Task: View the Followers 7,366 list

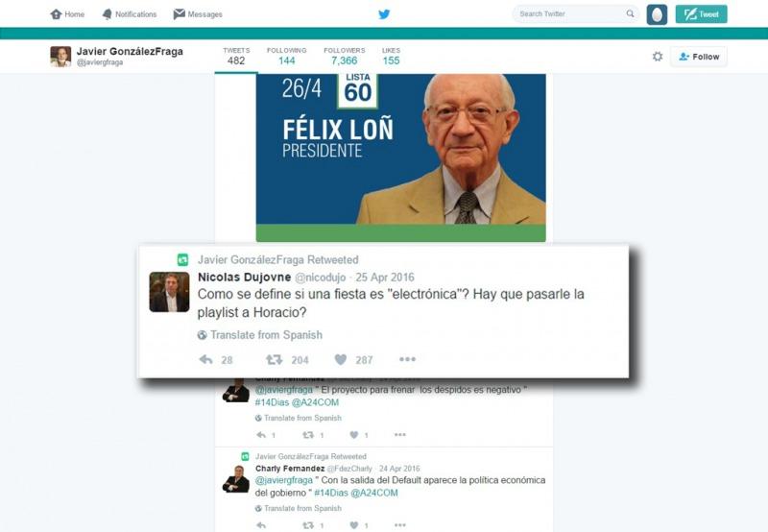Action: (345, 57)
